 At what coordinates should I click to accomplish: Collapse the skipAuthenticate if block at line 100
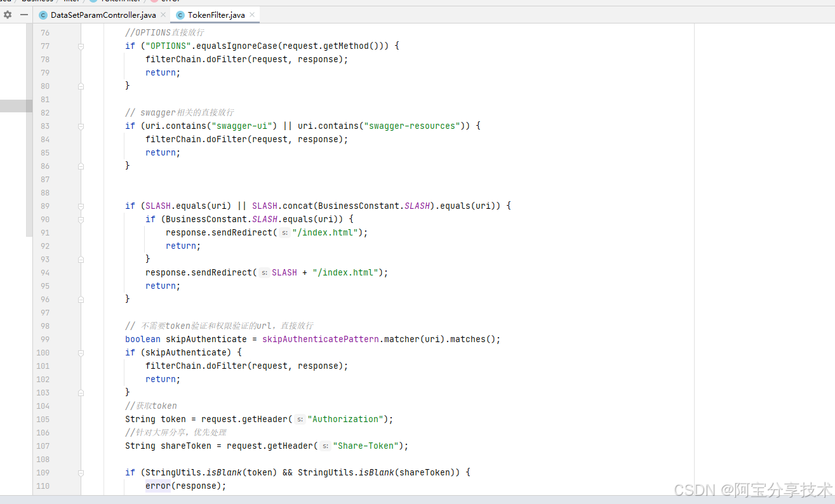point(81,353)
